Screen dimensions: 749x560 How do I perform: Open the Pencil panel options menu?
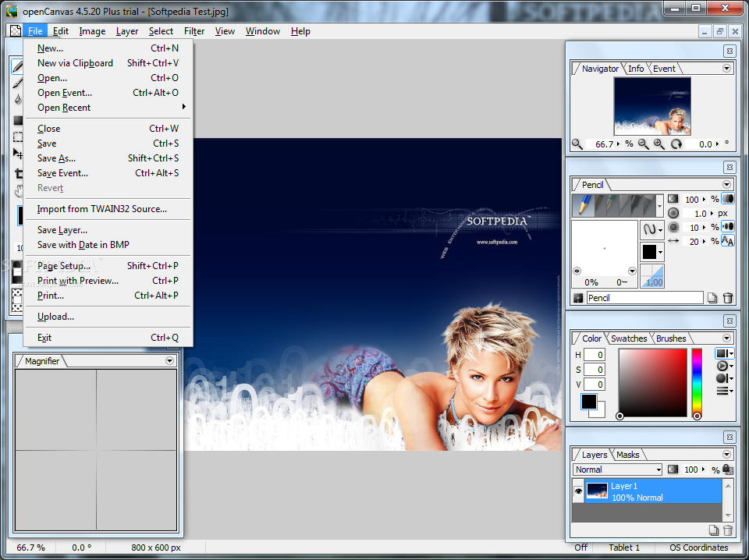tap(727, 185)
